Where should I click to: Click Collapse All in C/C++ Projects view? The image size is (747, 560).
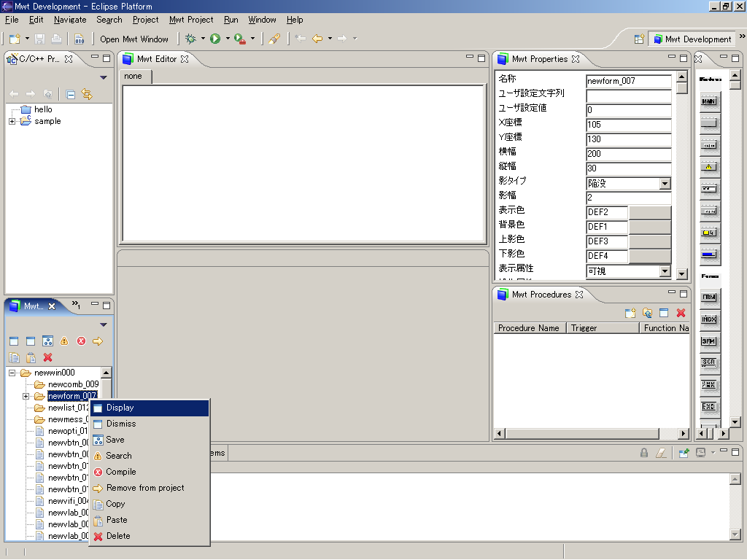[x=71, y=94]
